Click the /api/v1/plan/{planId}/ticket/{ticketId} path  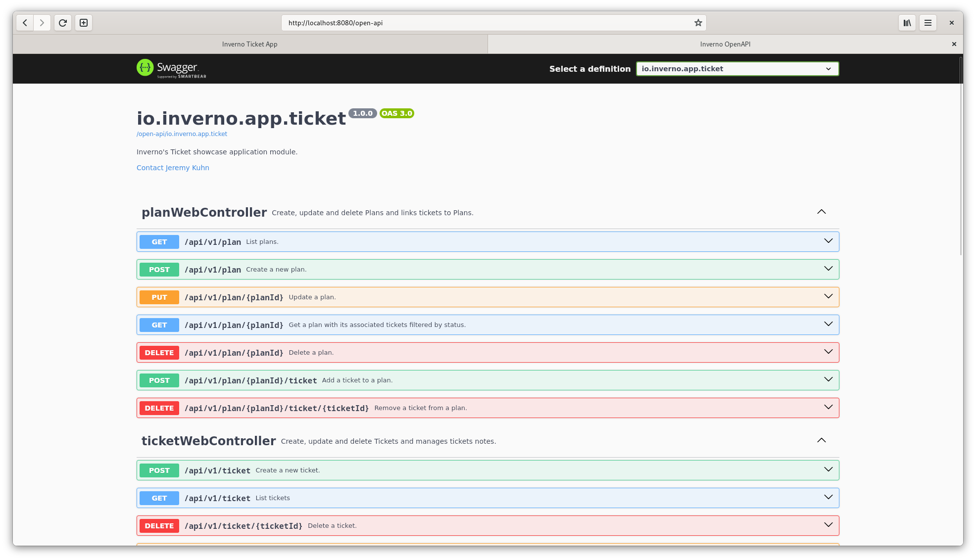[x=277, y=408]
